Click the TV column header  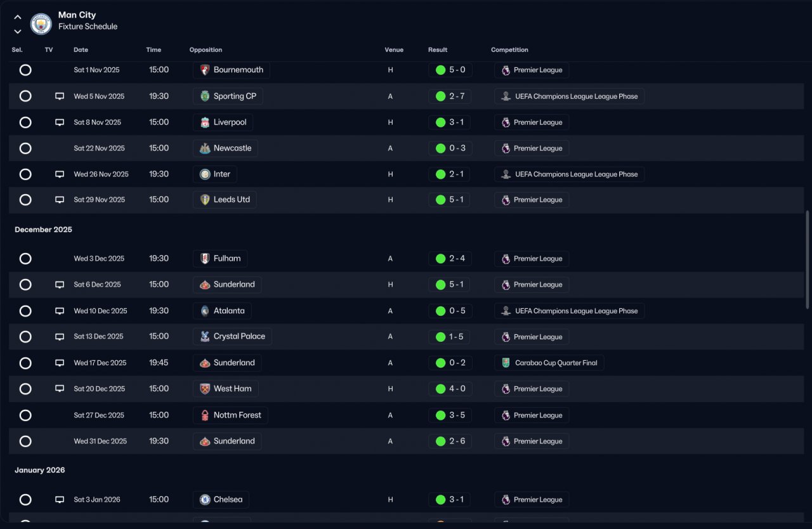(x=49, y=50)
